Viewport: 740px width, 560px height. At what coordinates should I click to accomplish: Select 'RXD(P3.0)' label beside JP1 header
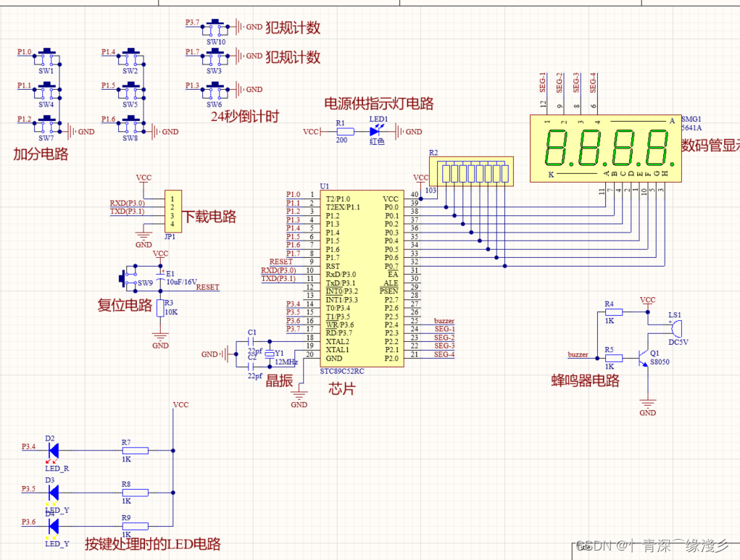(x=128, y=203)
